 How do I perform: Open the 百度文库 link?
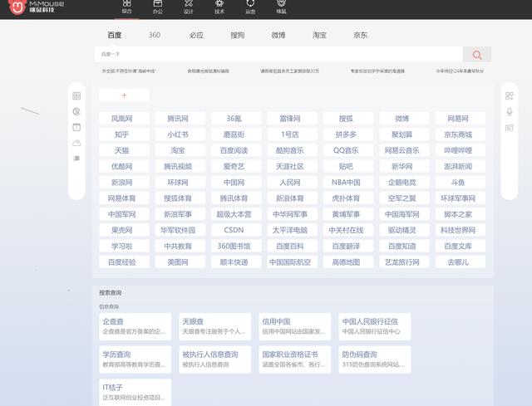[x=461, y=246]
